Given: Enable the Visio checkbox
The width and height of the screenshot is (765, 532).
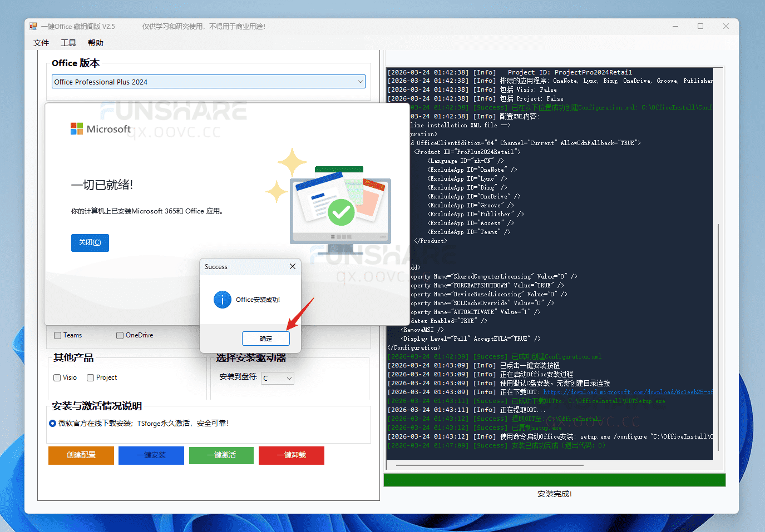Looking at the screenshot, I should (x=57, y=377).
